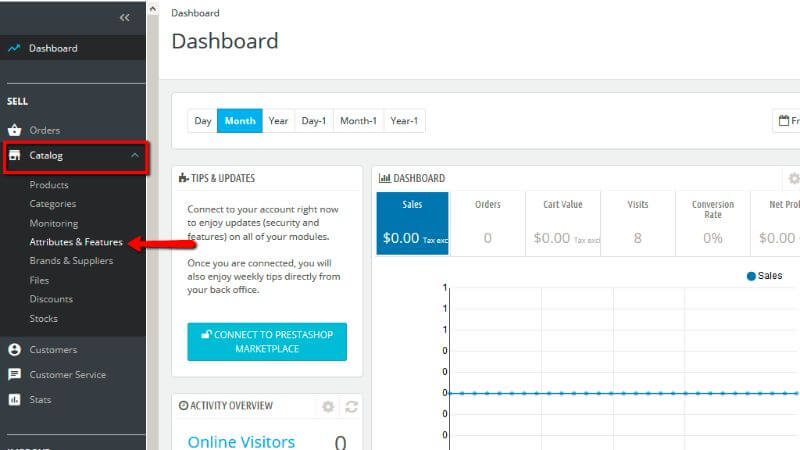800x450 pixels.
Task: Collapse the sidebar with double-chevron icon
Action: (x=124, y=18)
